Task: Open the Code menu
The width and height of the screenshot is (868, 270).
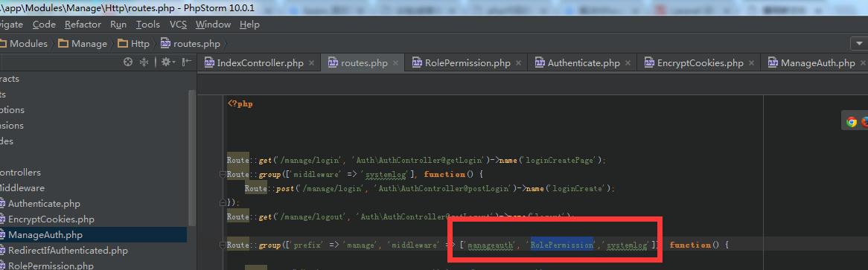Action: point(44,25)
